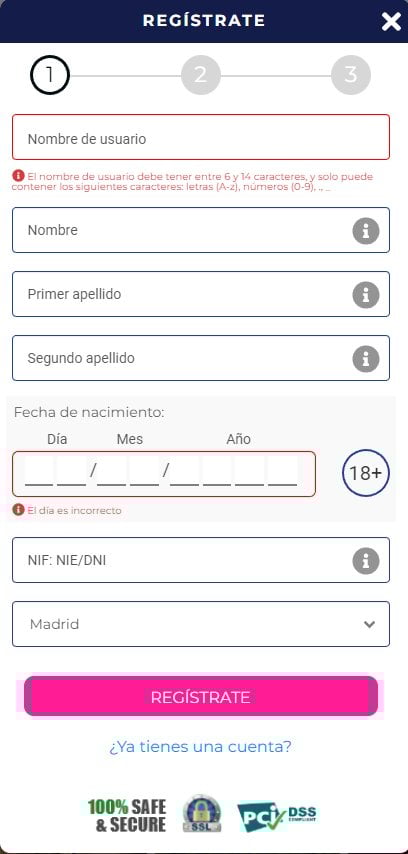
Task: Click the 18+ age badge
Action: click(366, 473)
